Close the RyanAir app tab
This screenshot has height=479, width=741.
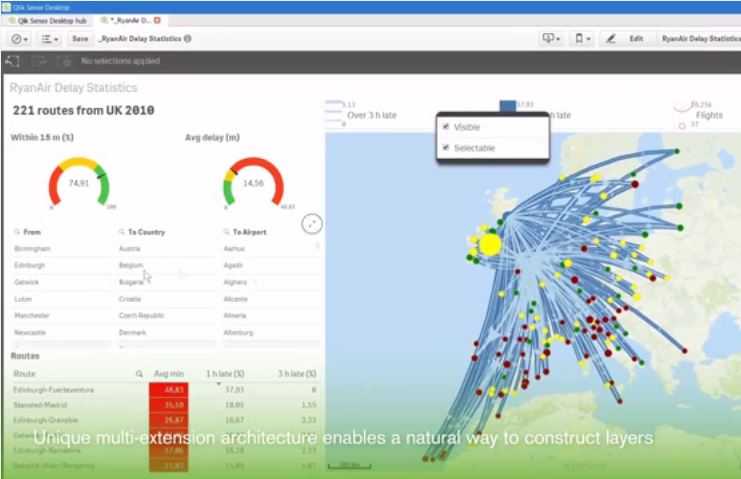point(157,19)
